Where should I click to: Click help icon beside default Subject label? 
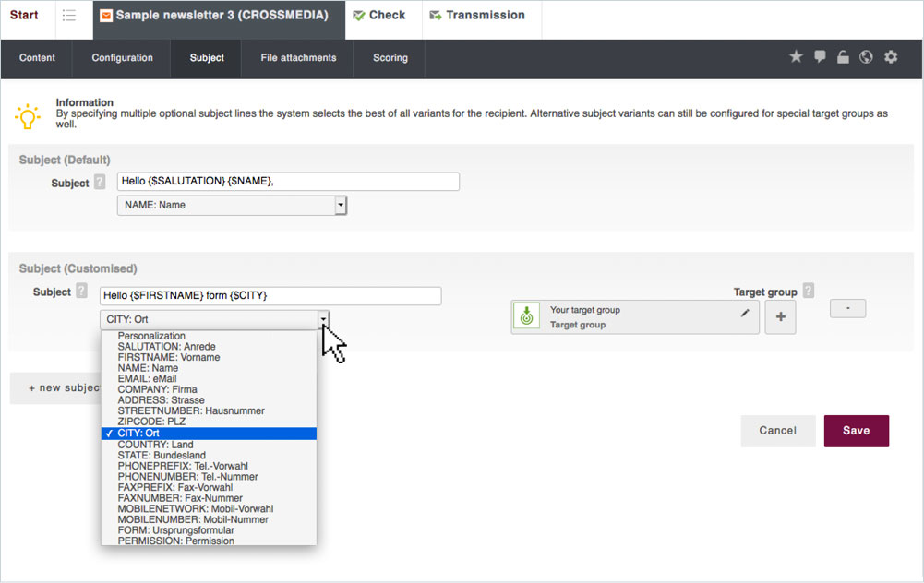pyautogui.click(x=100, y=183)
